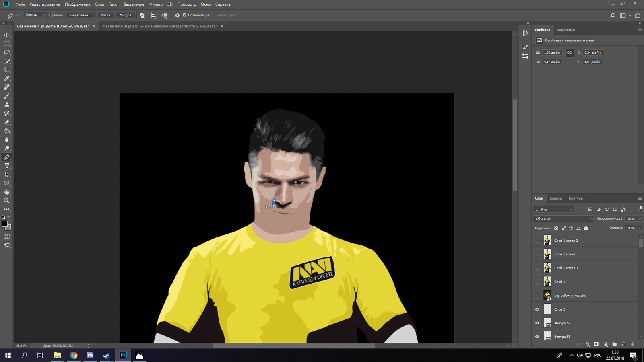
Task: Select the History Brush tool
Action: tap(7, 113)
